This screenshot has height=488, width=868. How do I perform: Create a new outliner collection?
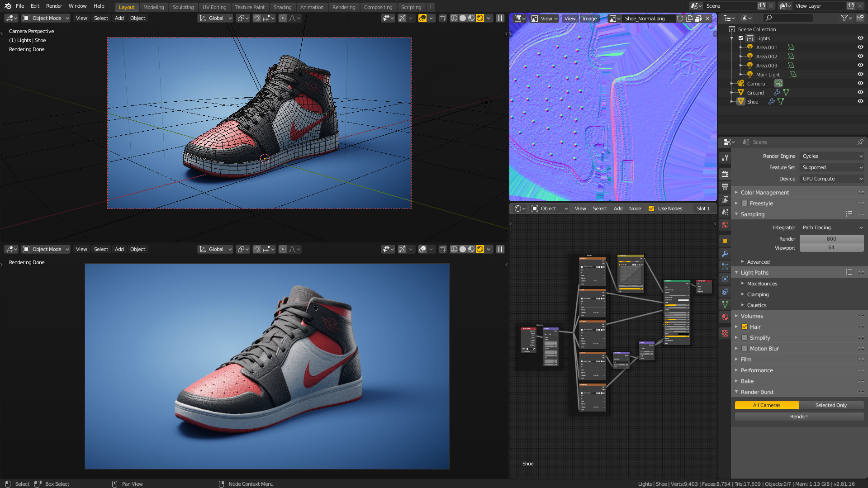point(860,18)
